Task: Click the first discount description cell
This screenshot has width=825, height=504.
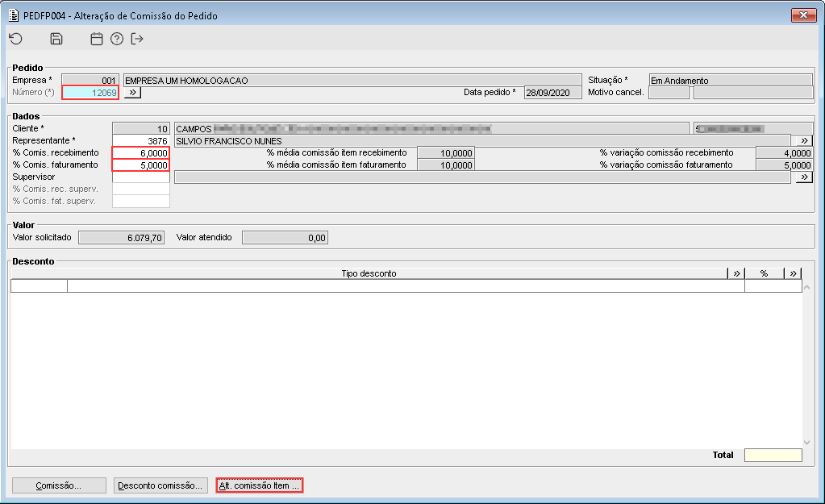Action: point(406,285)
